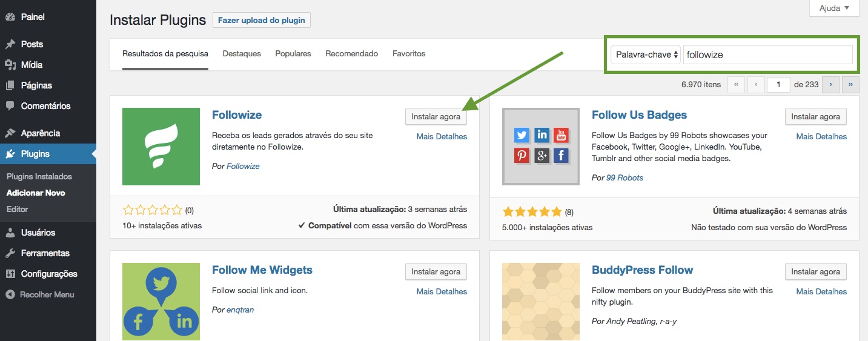The width and height of the screenshot is (868, 341).
Task: Open the Follow Us Badges title link
Action: pos(639,115)
